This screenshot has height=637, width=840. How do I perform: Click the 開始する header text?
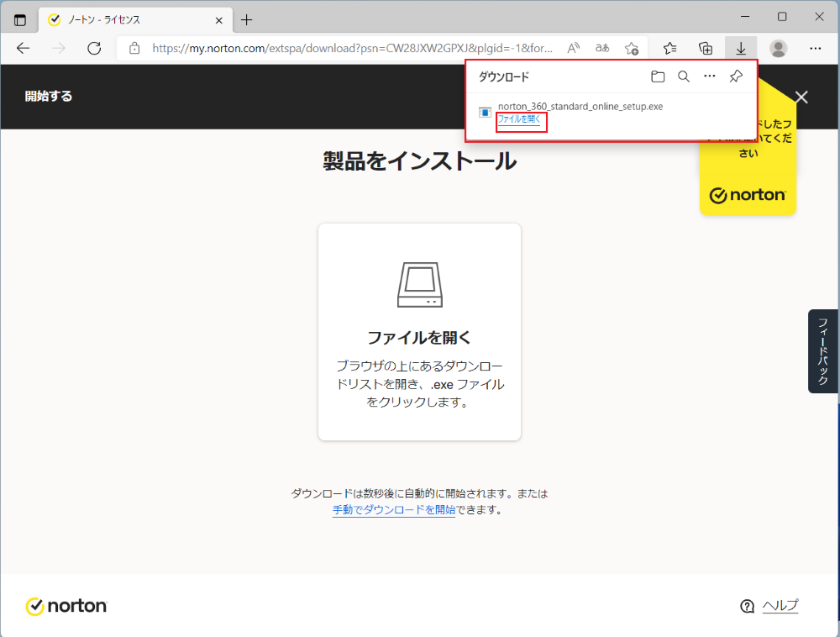coord(49,97)
